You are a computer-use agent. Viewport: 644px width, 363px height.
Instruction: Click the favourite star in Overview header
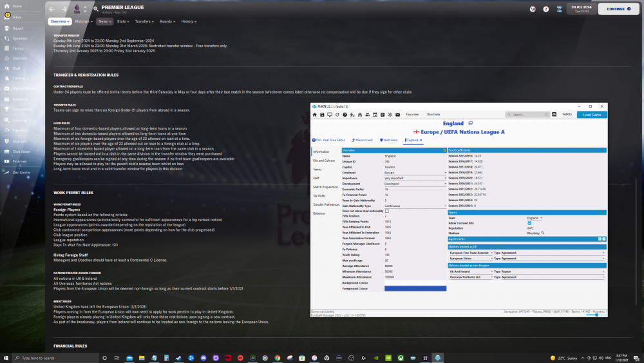(444, 150)
